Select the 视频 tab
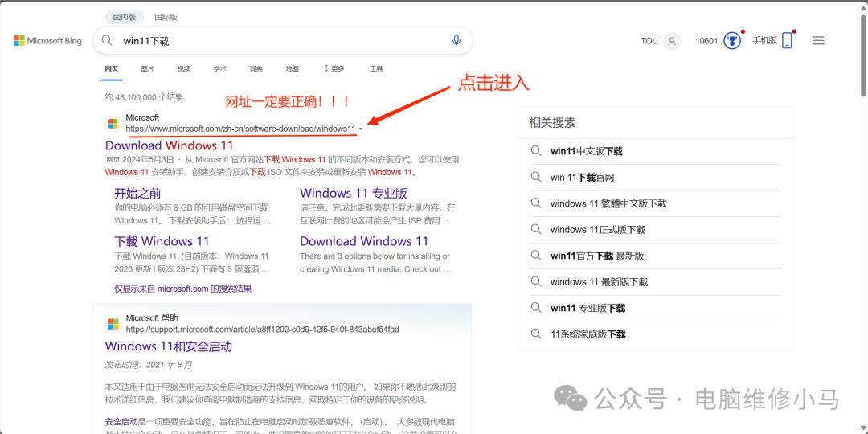The width and height of the screenshot is (868, 434). (x=184, y=68)
